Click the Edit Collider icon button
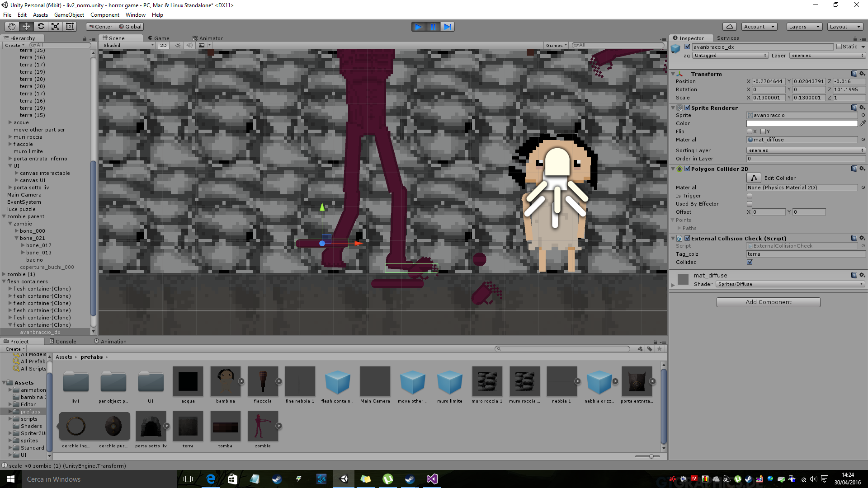This screenshot has width=868, height=488. pos(754,178)
